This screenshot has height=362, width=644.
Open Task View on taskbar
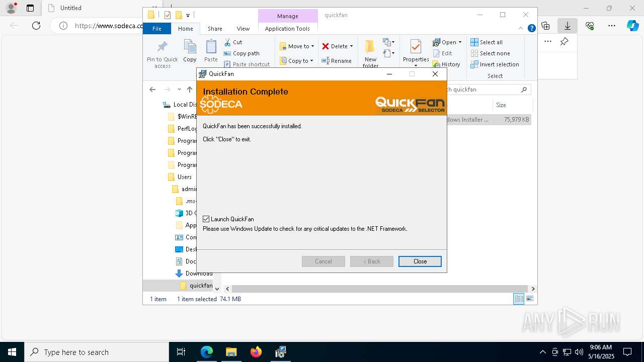(x=181, y=352)
